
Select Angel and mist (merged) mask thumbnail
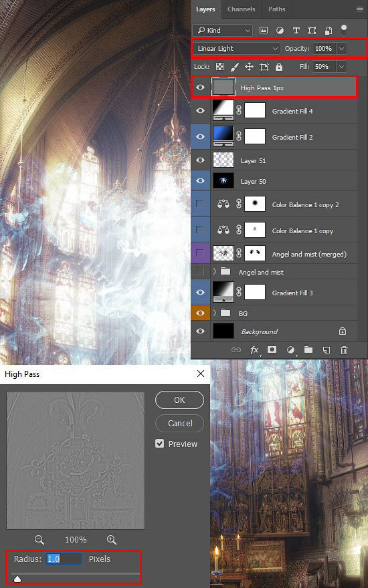pyautogui.click(x=255, y=253)
